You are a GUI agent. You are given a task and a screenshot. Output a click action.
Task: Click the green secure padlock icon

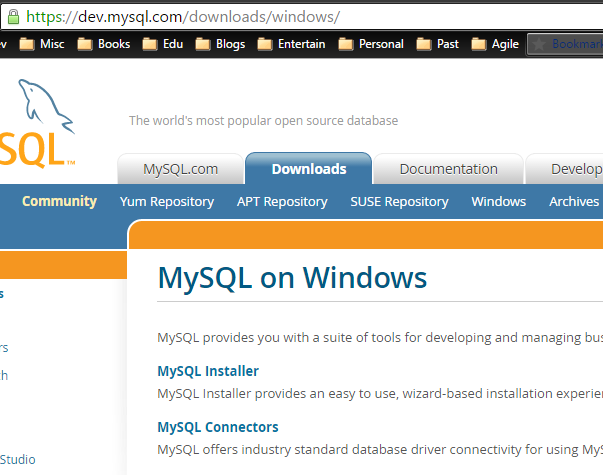pyautogui.click(x=13, y=17)
